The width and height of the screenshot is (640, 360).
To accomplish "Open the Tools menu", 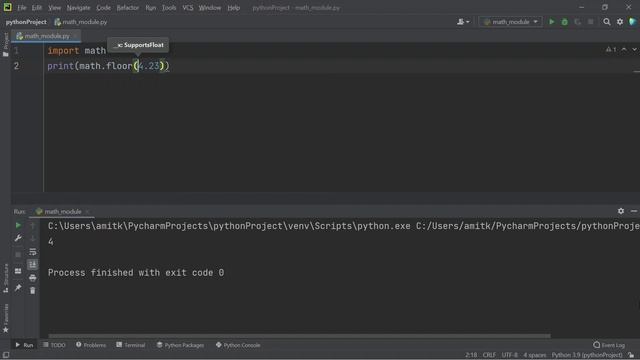I will (169, 8).
